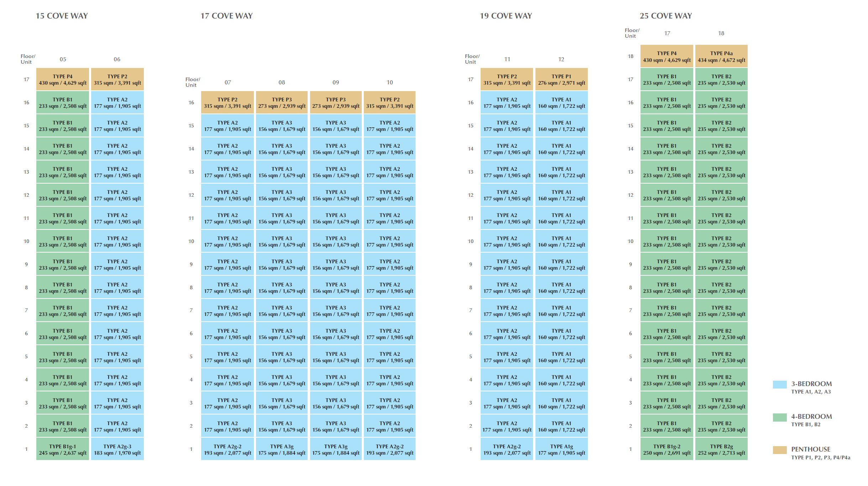Click the '4-BEDROOM' legend label
This screenshot has width=868, height=486.
[811, 417]
